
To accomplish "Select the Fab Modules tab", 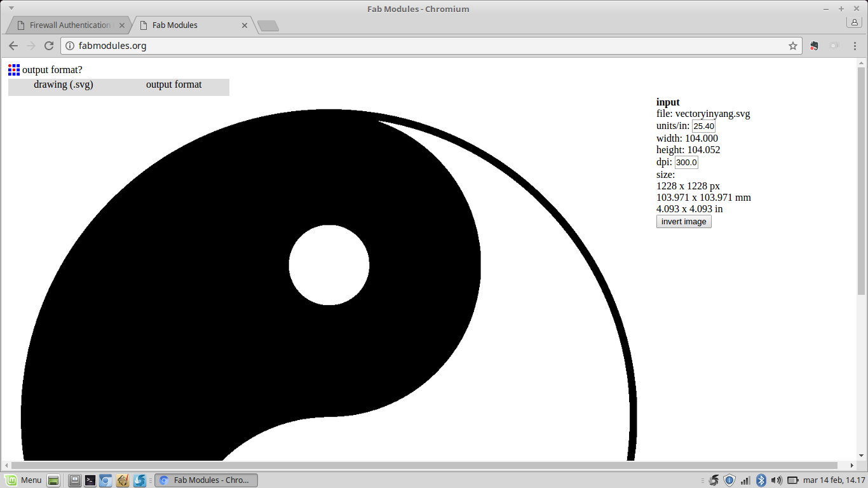I will pyautogui.click(x=191, y=25).
